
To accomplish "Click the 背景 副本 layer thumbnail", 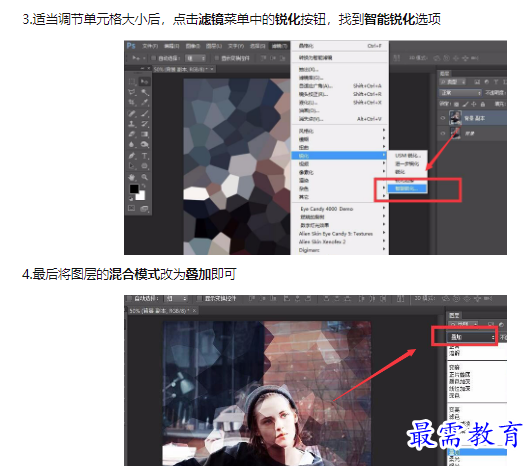I will click(455, 118).
